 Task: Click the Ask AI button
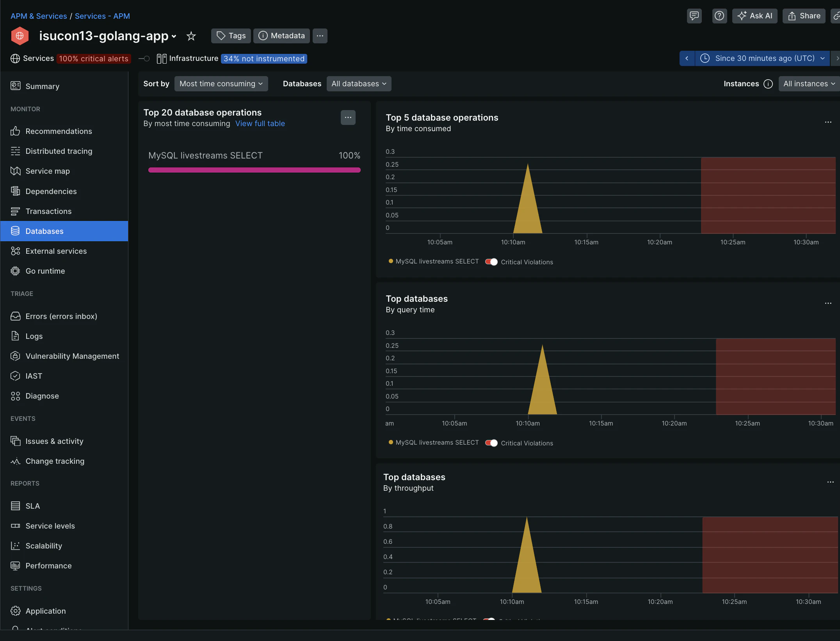pos(755,16)
